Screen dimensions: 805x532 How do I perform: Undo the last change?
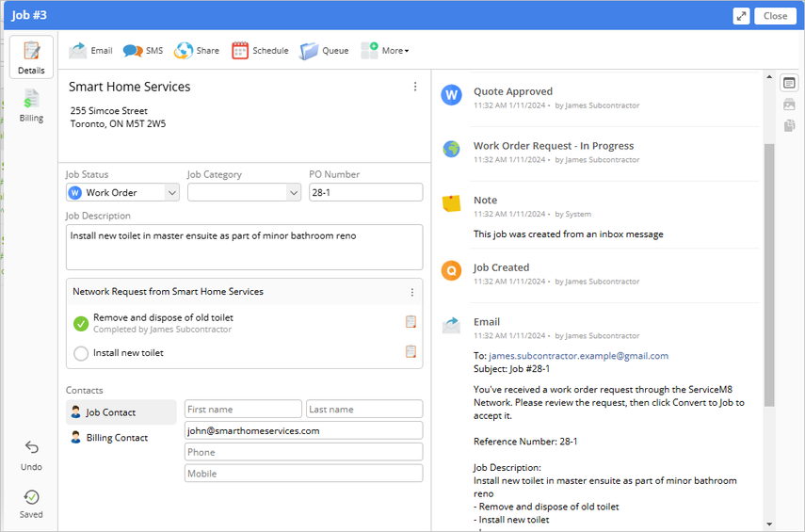tap(31, 456)
